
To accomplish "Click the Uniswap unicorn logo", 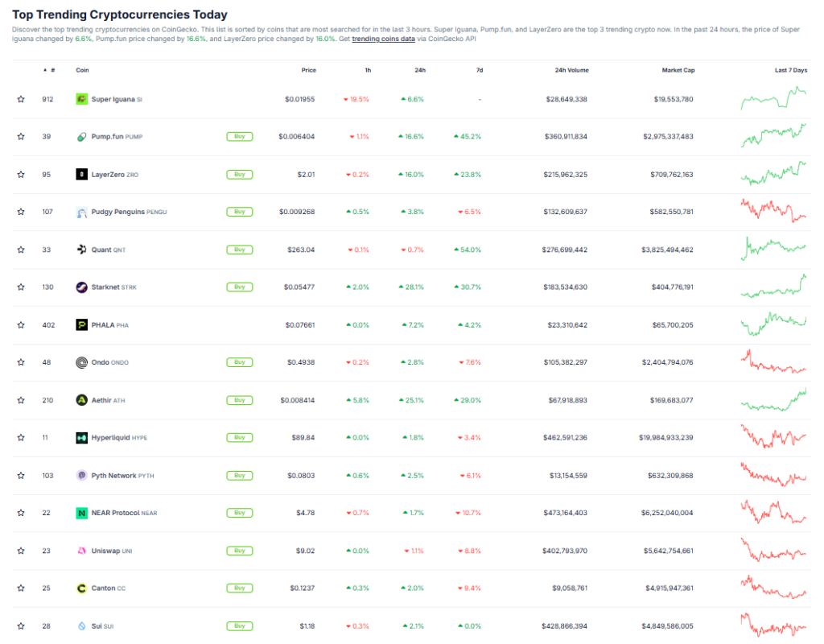I will tap(81, 551).
